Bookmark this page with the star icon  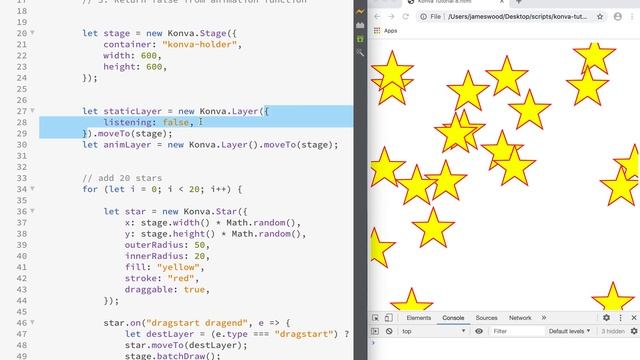pos(600,17)
